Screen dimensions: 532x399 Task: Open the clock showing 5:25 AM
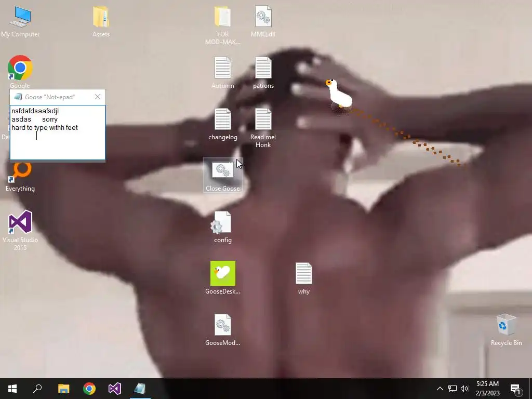coord(487,389)
